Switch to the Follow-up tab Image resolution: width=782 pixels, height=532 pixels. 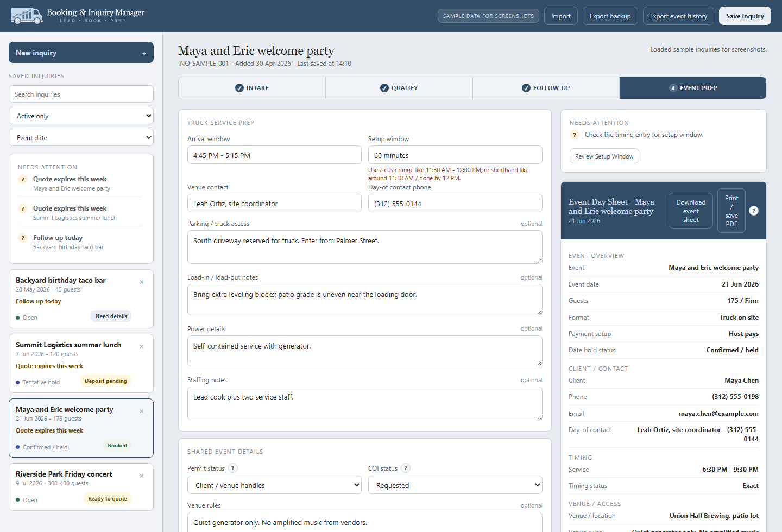click(546, 88)
